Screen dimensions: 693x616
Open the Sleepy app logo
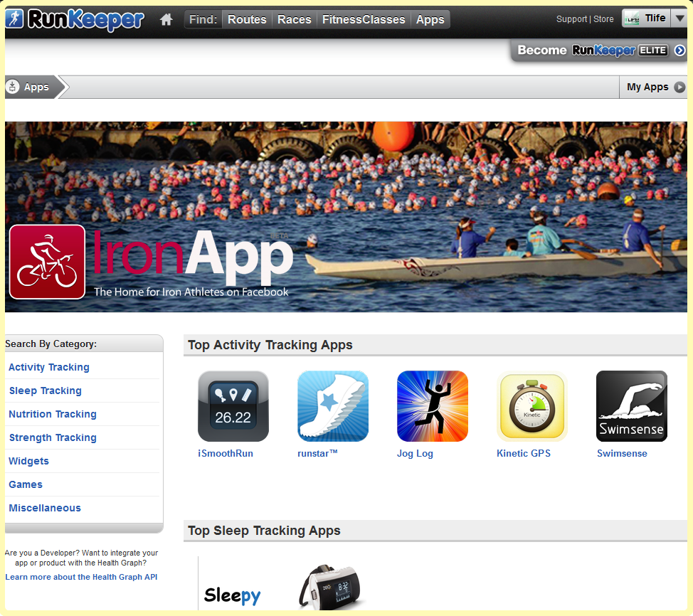233,595
